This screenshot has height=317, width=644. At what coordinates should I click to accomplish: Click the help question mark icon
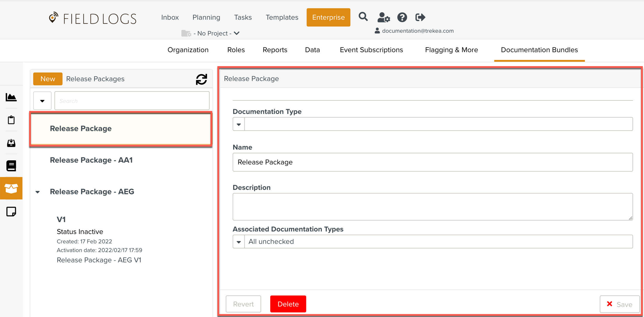tap(402, 17)
